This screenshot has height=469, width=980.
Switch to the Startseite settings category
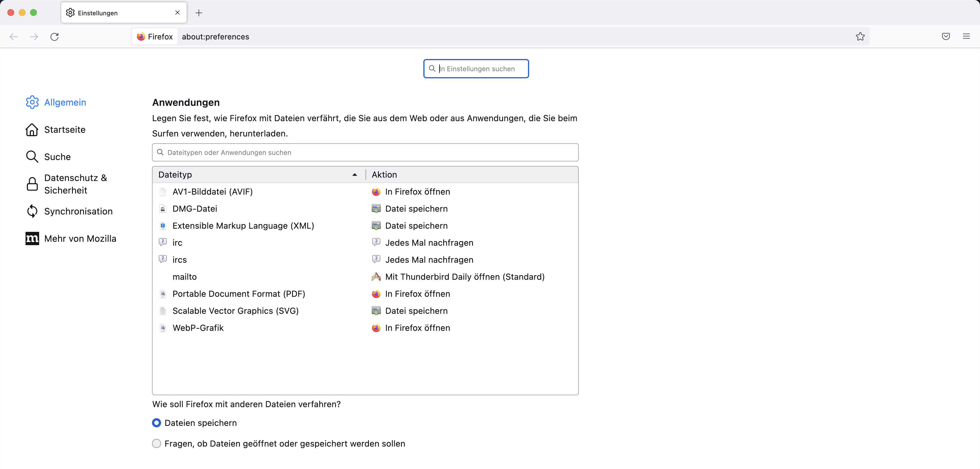click(x=65, y=130)
